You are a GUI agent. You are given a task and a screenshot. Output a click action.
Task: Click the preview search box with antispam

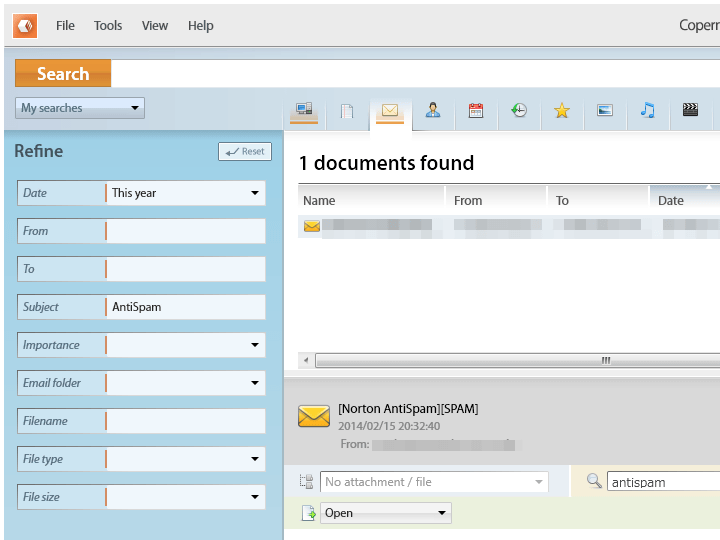click(664, 482)
